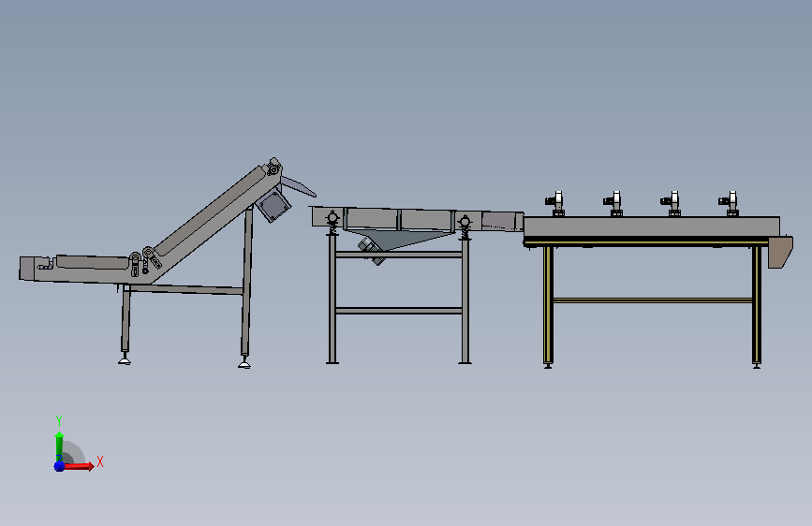
Task: Pick the vibration motor under feeder tray
Action: [x=371, y=251]
